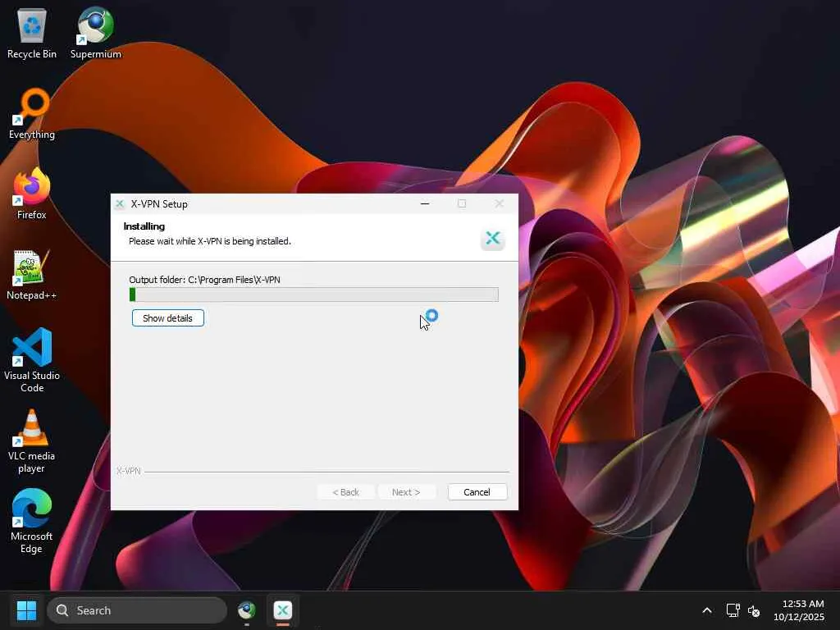The width and height of the screenshot is (840, 630).
Task: Click the Output folder path text
Action: 204,280
